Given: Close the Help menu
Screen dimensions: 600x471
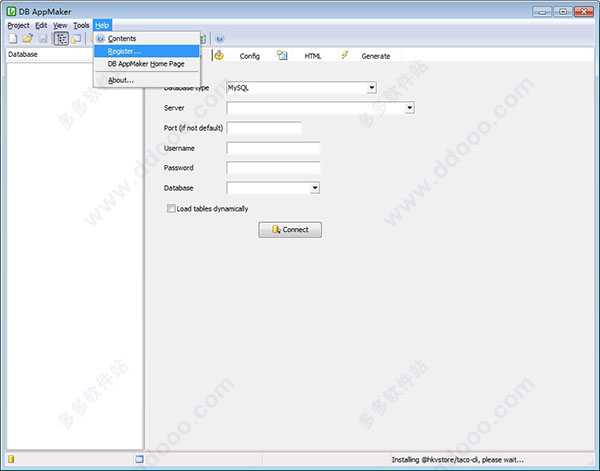Looking at the screenshot, I should coord(102,26).
